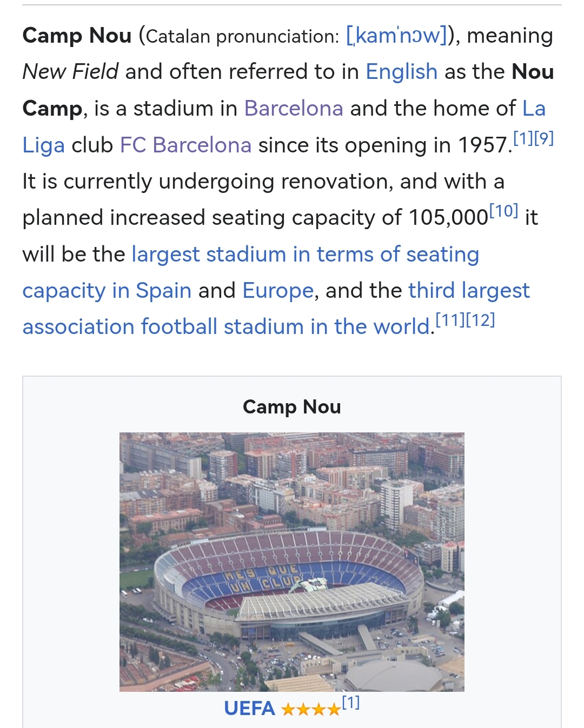The width and height of the screenshot is (584, 728).
Task: Open the Barcelona city link
Action: (293, 109)
